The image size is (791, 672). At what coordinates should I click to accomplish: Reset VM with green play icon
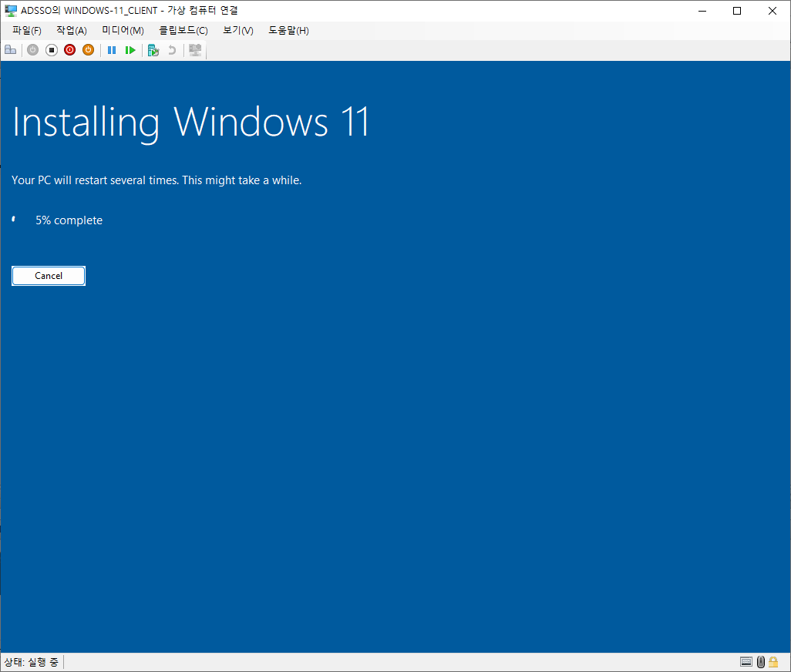click(130, 50)
